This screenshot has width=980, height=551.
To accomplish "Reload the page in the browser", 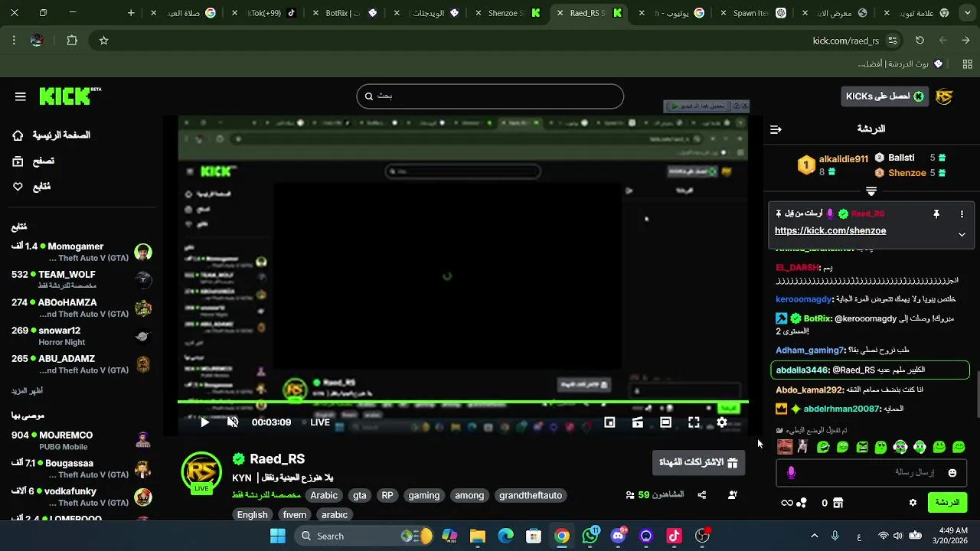I will coord(920,41).
